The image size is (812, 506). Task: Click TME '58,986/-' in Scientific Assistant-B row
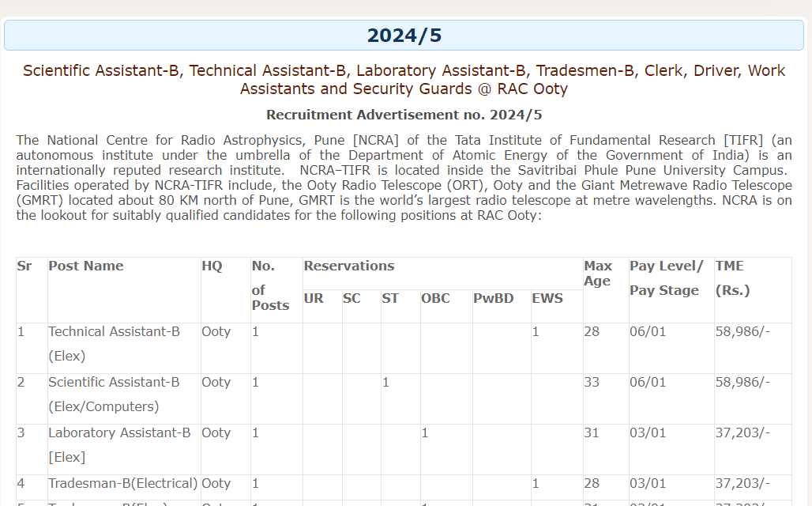(742, 382)
